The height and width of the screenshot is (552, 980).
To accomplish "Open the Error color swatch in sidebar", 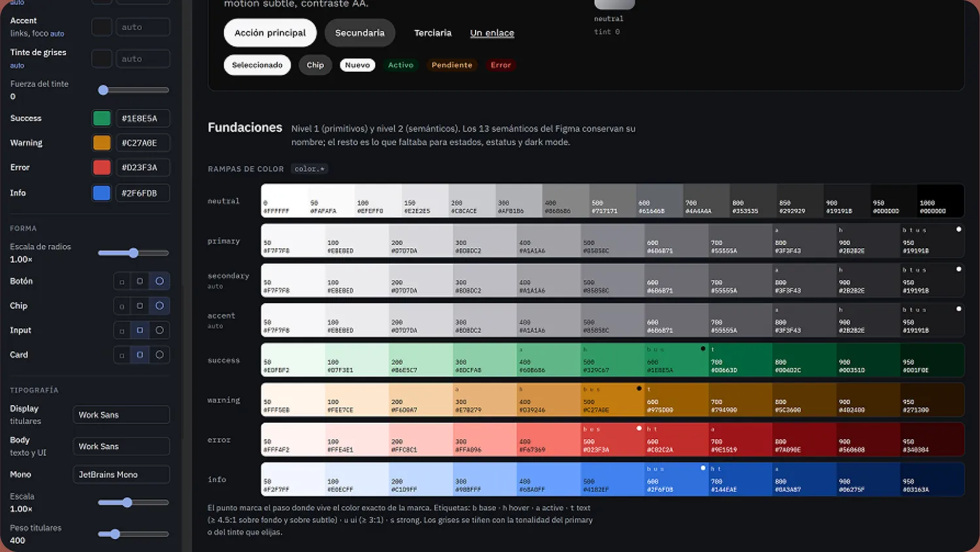I will (x=102, y=167).
